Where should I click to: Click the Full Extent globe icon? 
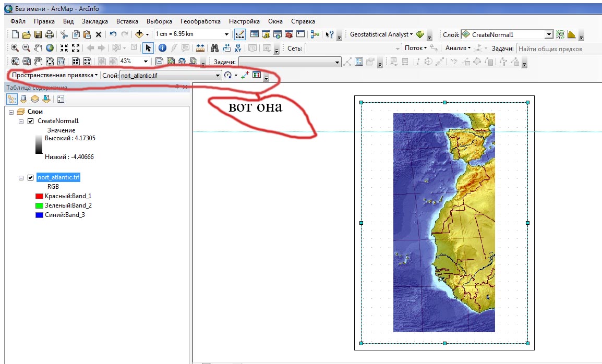(50, 48)
